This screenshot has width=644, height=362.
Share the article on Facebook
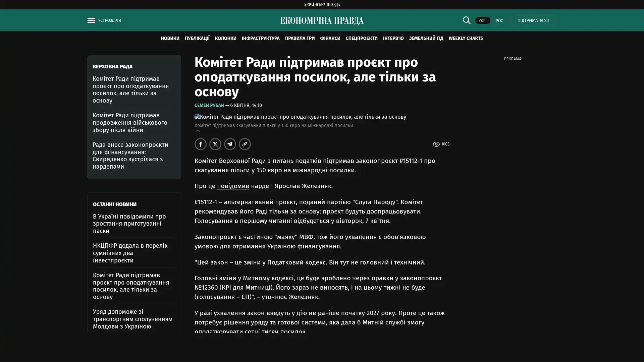coord(200,144)
